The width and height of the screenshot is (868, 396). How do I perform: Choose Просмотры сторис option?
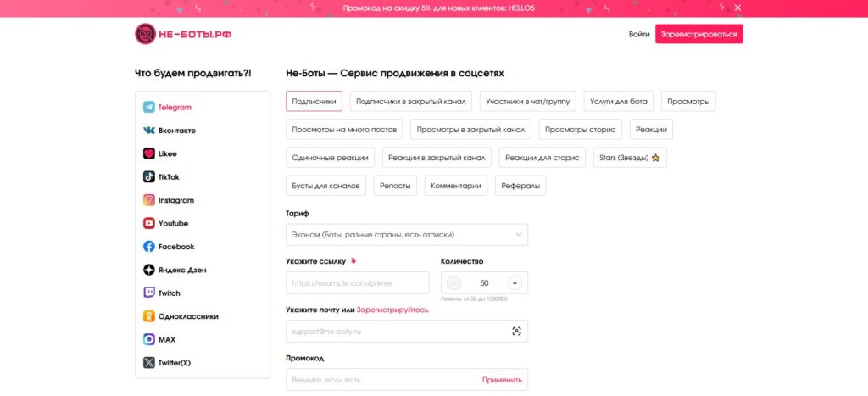tap(580, 130)
